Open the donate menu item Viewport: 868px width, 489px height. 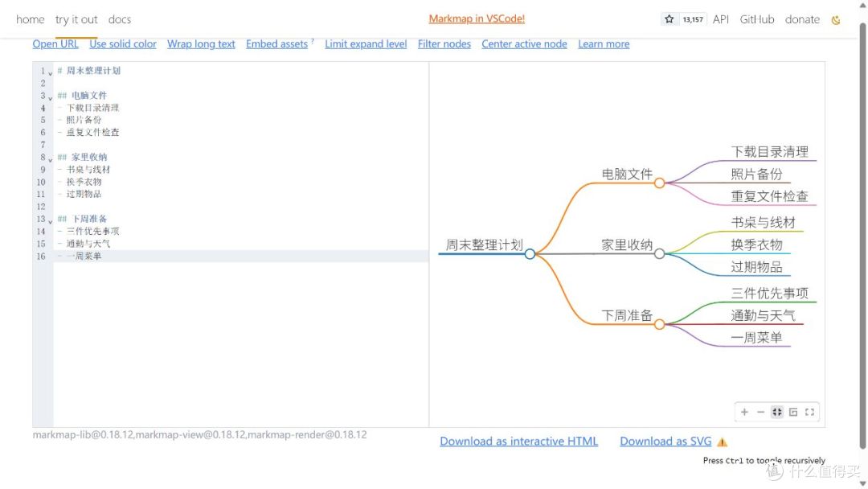click(802, 19)
